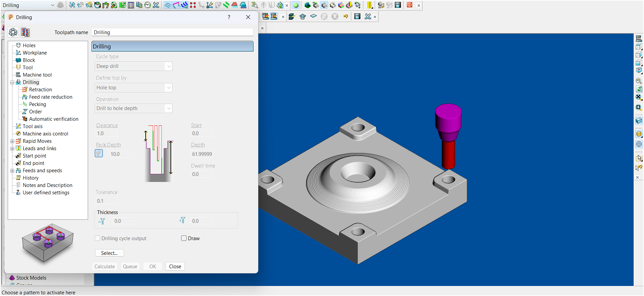Select Workplane in the settings tree
The image size is (644, 296).
click(x=35, y=53)
